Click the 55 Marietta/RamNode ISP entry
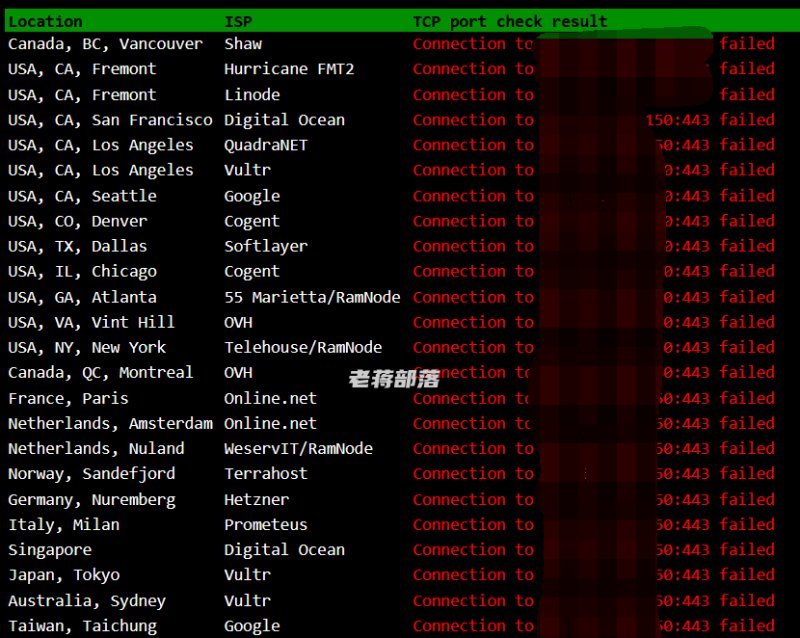This screenshot has height=638, width=800. coord(312,298)
